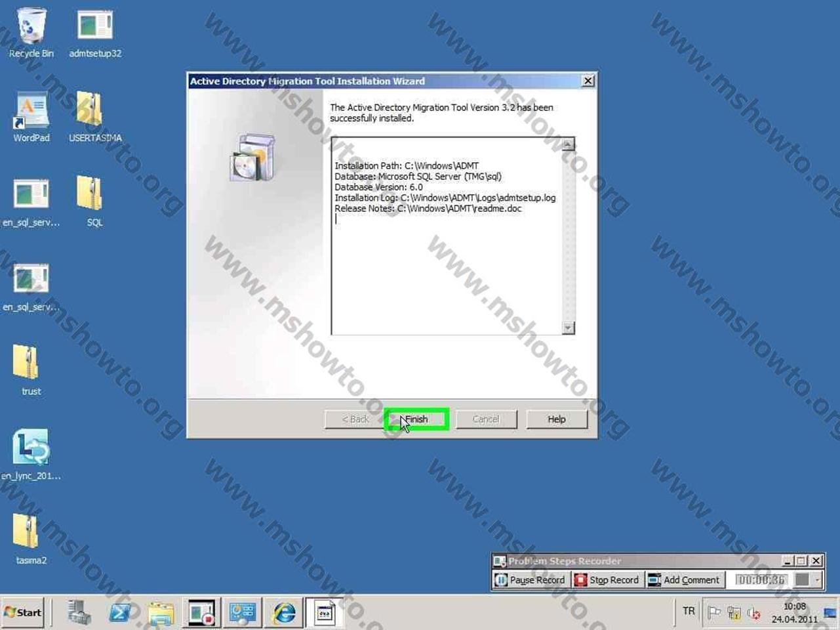Image resolution: width=840 pixels, height=630 pixels.
Task: Select the en_lync_201 desktop icon
Action: [31, 455]
